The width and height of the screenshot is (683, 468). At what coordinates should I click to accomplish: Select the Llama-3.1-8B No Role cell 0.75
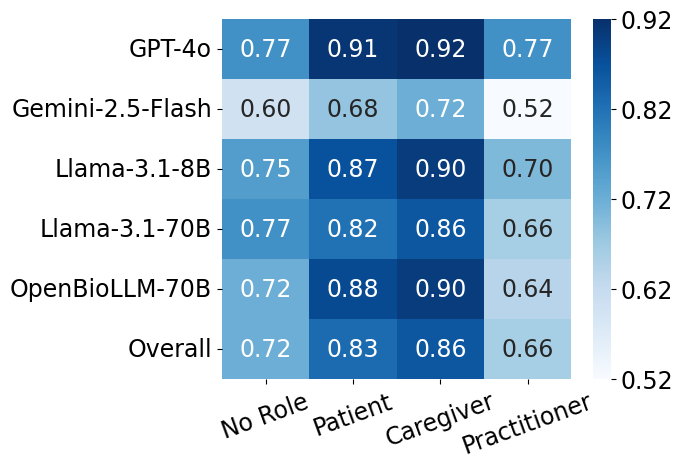(x=267, y=168)
